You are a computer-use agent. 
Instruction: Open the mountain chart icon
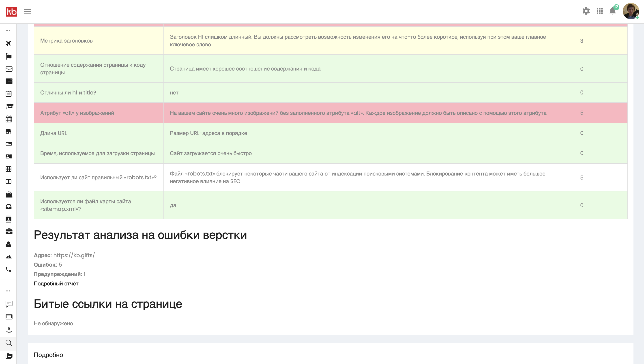(x=9, y=257)
